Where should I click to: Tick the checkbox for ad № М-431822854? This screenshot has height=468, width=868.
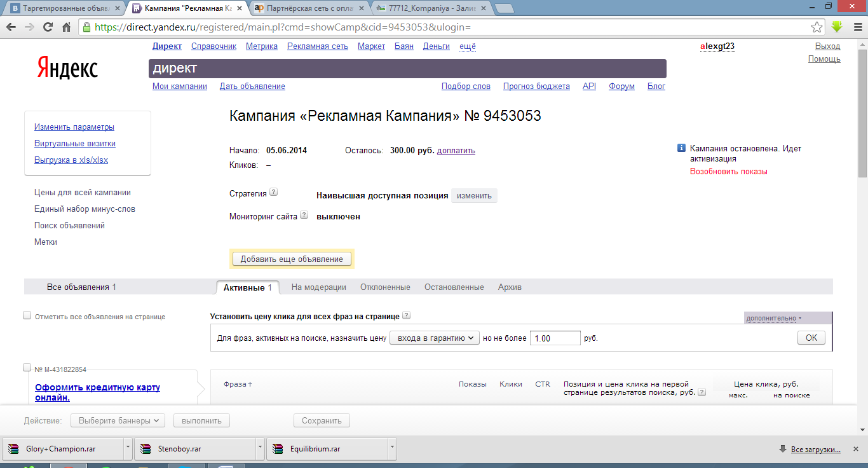(x=27, y=368)
